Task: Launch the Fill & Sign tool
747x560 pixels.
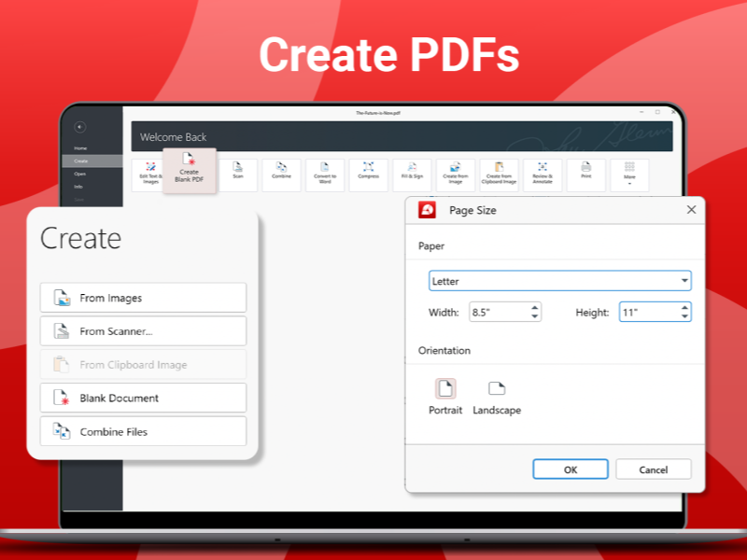Action: pos(412,175)
